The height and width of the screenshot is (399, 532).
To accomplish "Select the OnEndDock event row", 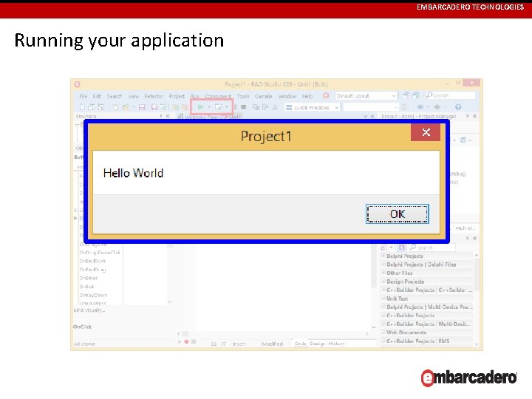I will coord(92,262).
